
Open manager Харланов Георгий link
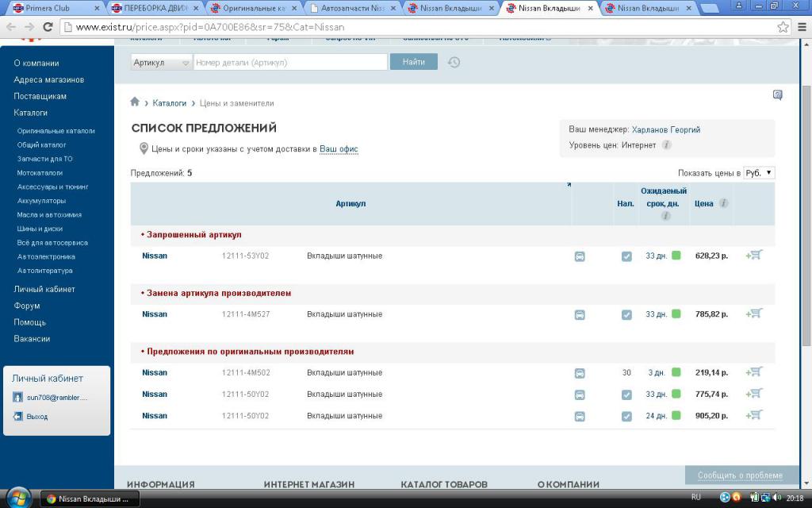tap(666, 129)
